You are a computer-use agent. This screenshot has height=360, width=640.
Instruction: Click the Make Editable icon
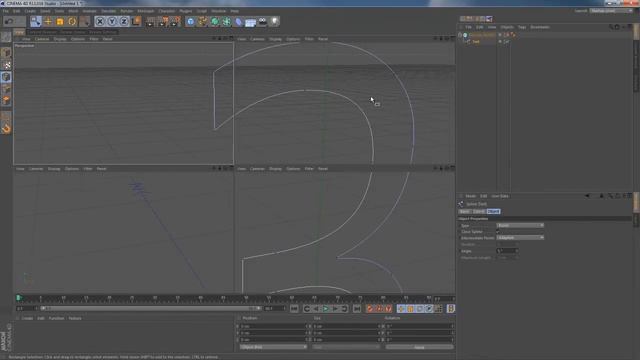coord(6,37)
